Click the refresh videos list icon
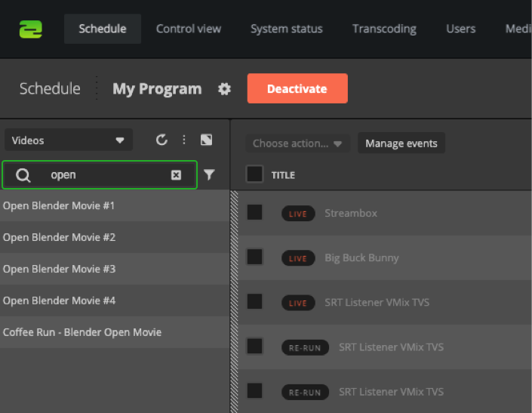This screenshot has width=532, height=413. point(161,140)
